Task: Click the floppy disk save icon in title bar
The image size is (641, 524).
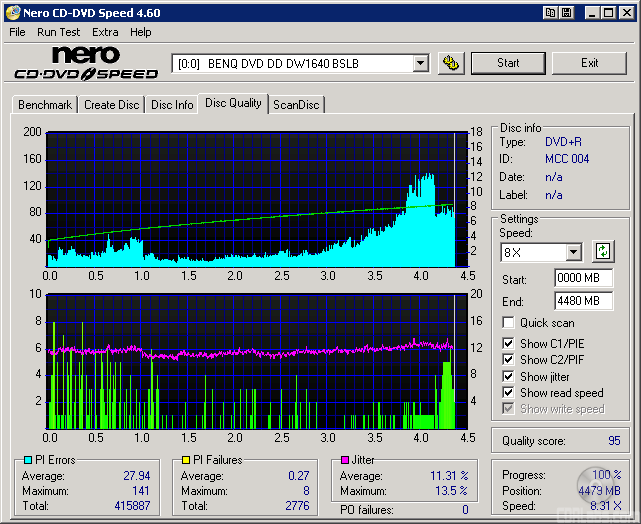Action: point(567,12)
